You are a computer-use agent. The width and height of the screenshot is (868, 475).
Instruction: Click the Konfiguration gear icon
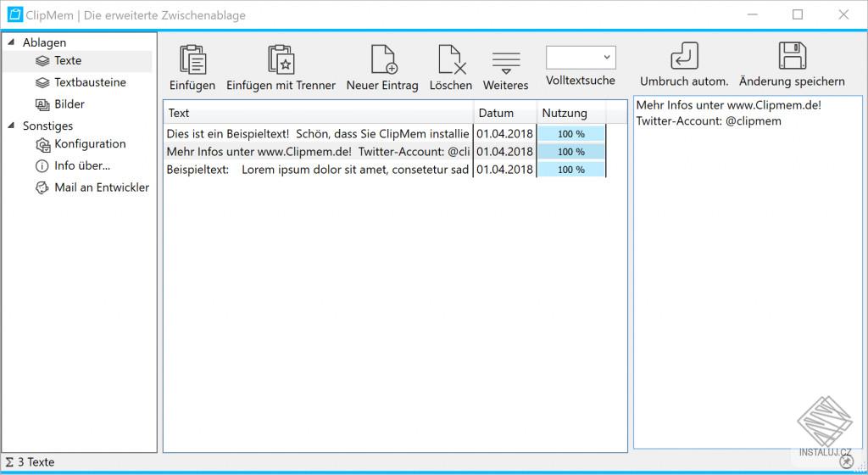(42, 145)
